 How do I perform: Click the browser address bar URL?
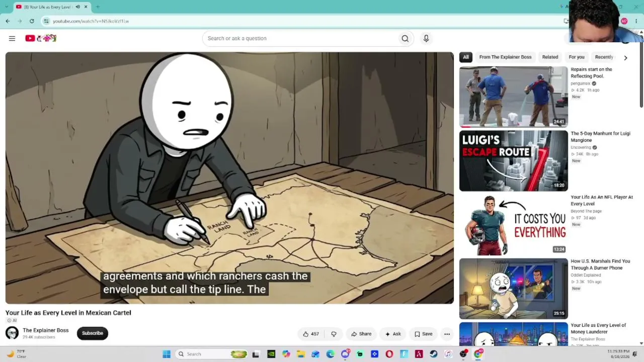pos(91,21)
